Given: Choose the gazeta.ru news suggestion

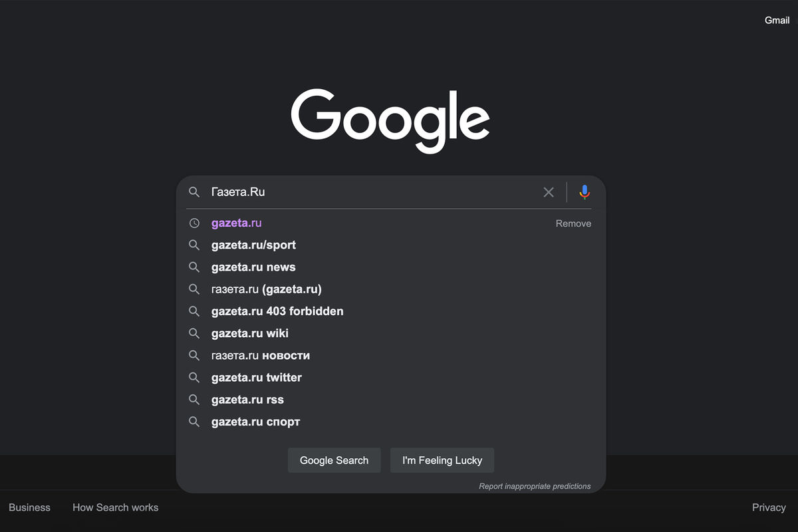Looking at the screenshot, I should (253, 267).
